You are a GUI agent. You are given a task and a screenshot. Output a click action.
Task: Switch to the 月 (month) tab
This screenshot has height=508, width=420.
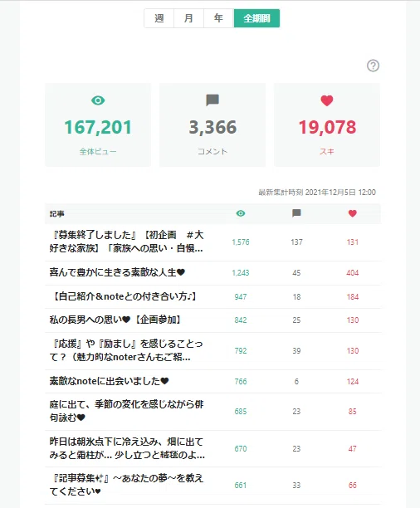188,18
